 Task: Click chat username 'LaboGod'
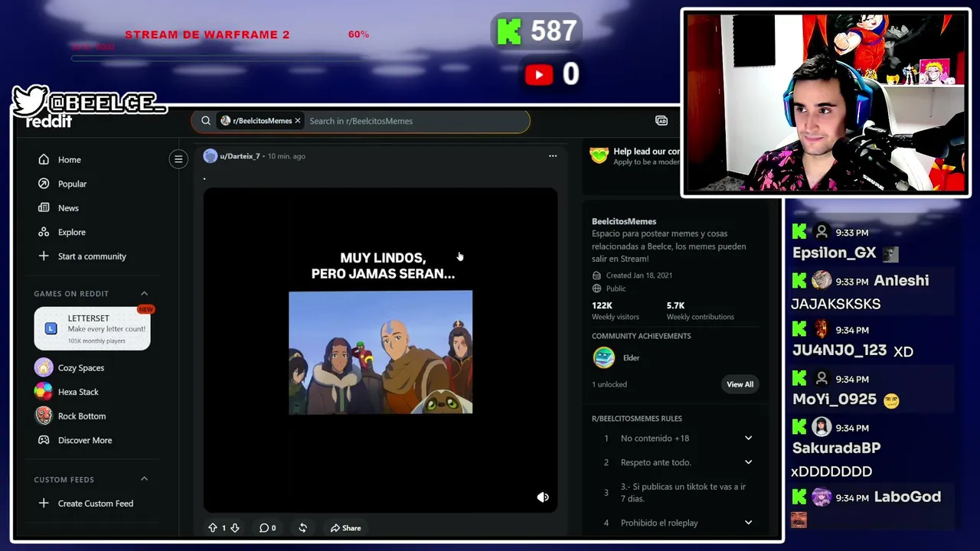pyautogui.click(x=907, y=497)
